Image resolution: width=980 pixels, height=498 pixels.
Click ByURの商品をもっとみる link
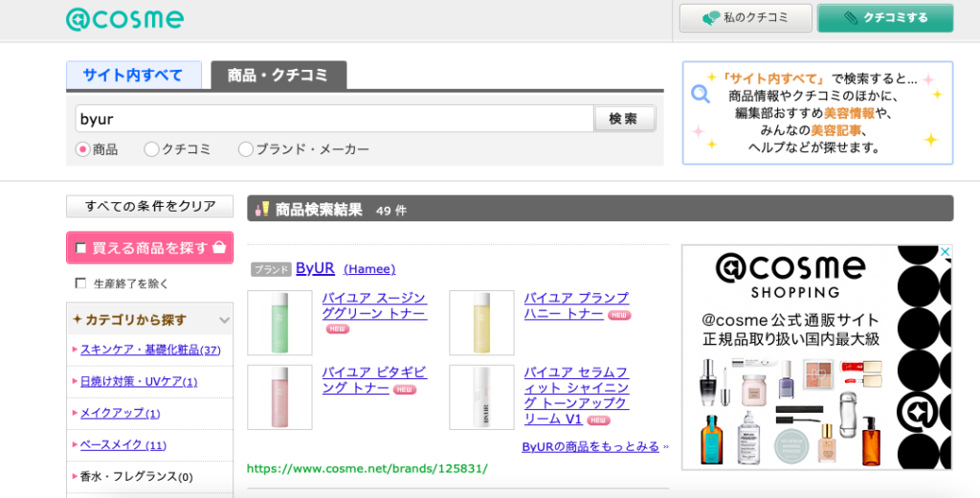pos(590,446)
